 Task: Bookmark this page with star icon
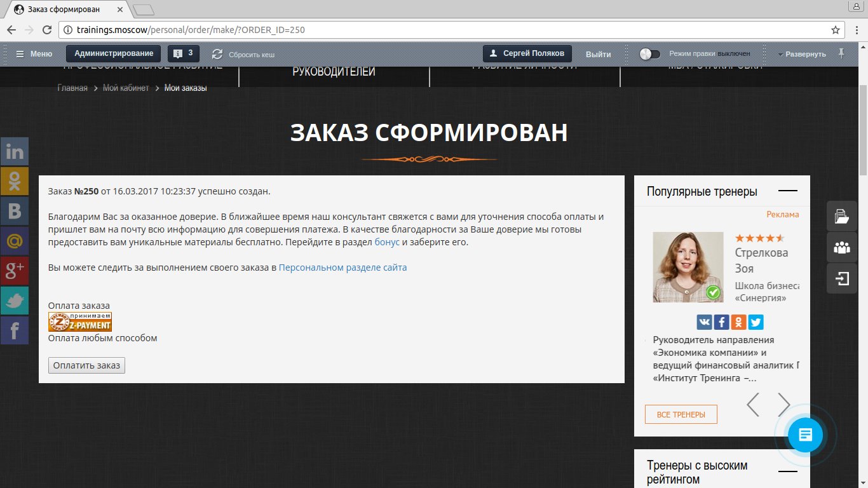click(x=836, y=30)
